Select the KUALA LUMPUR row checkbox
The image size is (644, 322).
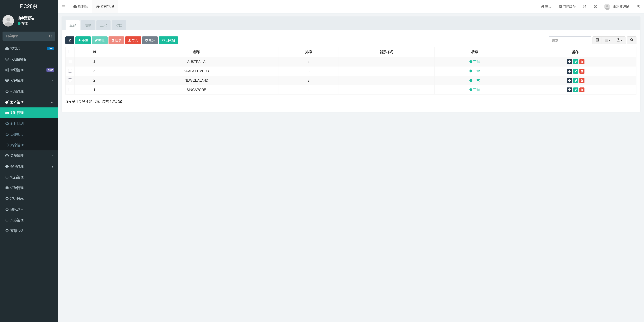[70, 71]
